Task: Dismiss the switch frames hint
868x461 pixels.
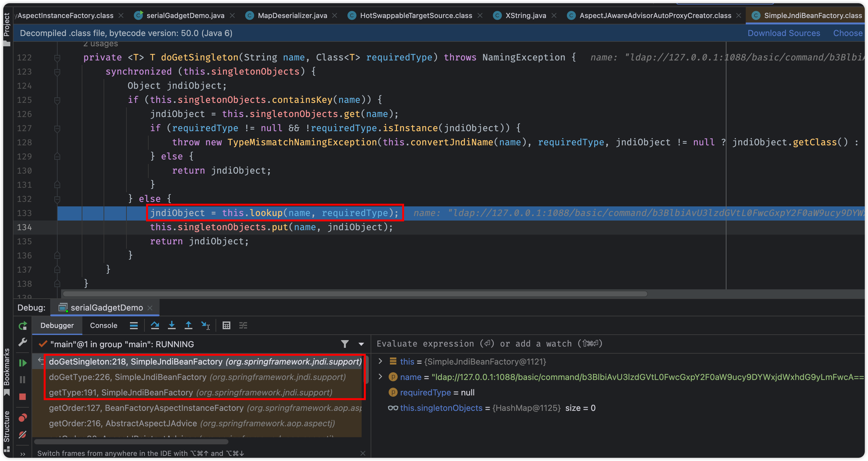Action: coord(363,453)
